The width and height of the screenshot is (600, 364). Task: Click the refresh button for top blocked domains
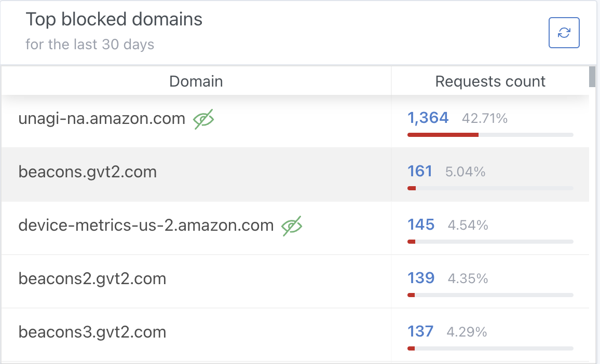pos(564,33)
